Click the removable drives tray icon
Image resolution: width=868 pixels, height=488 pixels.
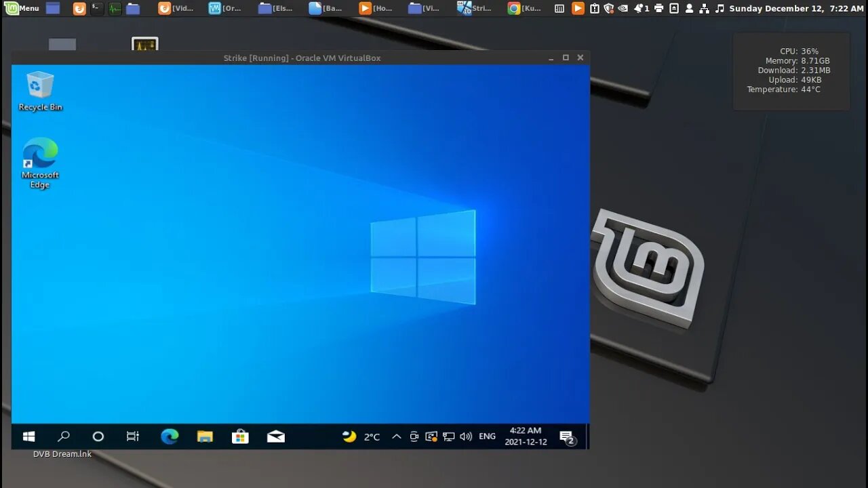pyautogui.click(x=674, y=9)
